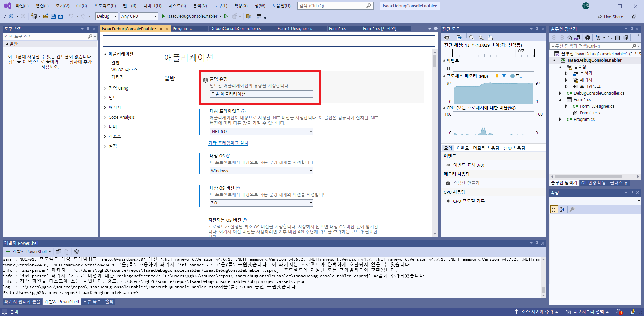Toggle auto hide pin on diagnostic tools panel
Screen dimensions: 644x316
pyautogui.click(x=537, y=29)
